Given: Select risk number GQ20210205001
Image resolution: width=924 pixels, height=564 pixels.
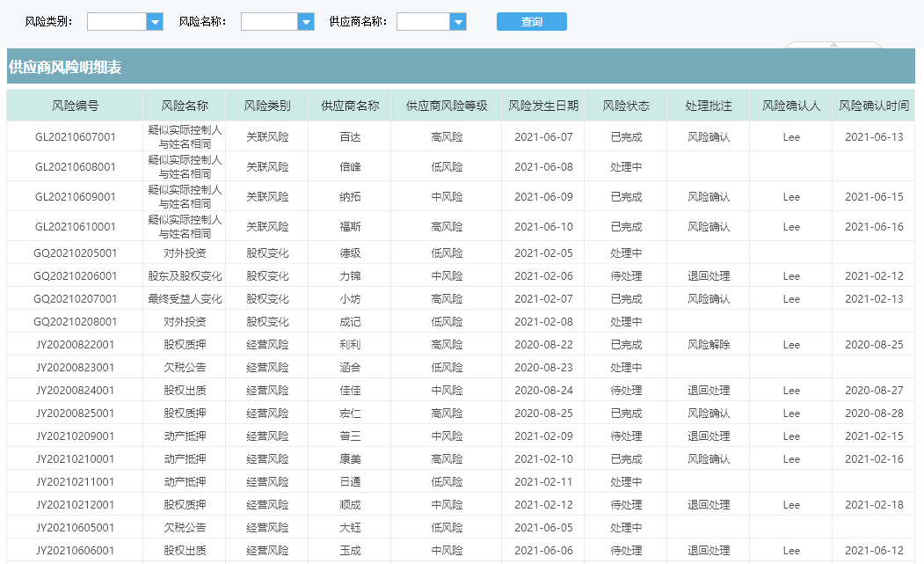Looking at the screenshot, I should pyautogui.click(x=75, y=253).
